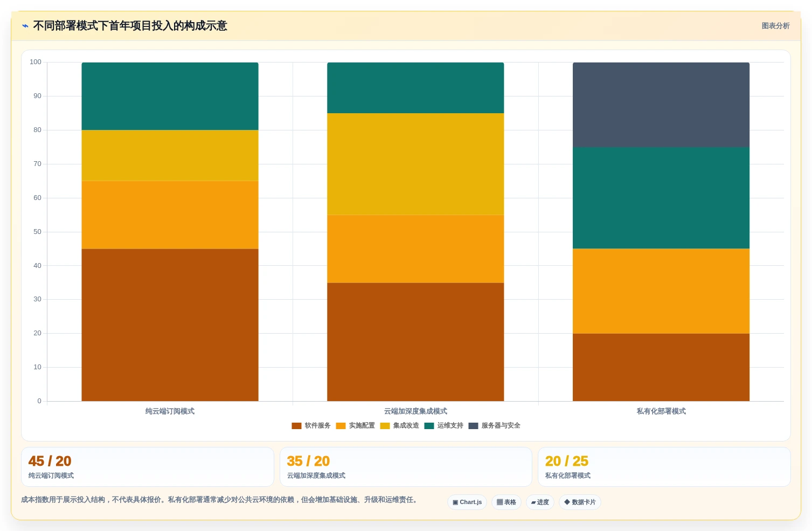Select the 表格 tag chip
Image resolution: width=812 pixels, height=531 pixels.
coord(506,502)
